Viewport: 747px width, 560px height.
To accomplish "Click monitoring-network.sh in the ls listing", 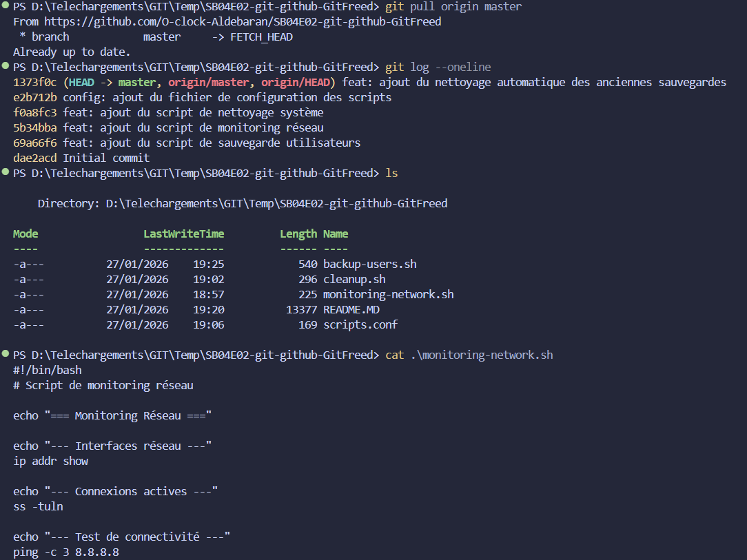I will pyautogui.click(x=388, y=294).
